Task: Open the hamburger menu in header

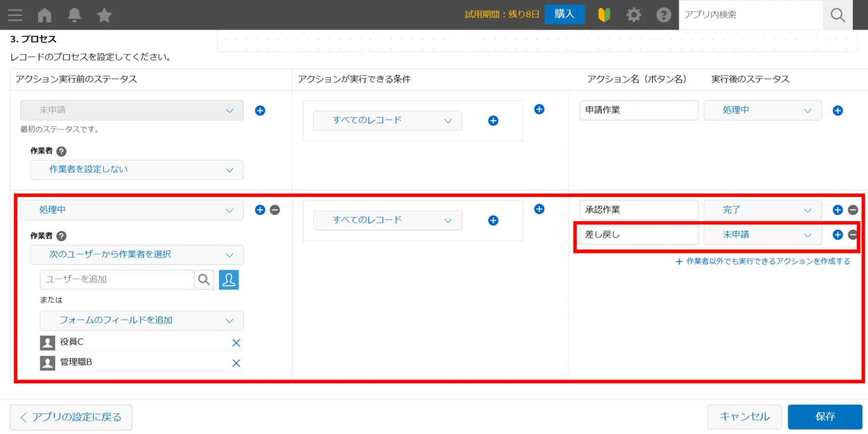Action: (x=15, y=15)
